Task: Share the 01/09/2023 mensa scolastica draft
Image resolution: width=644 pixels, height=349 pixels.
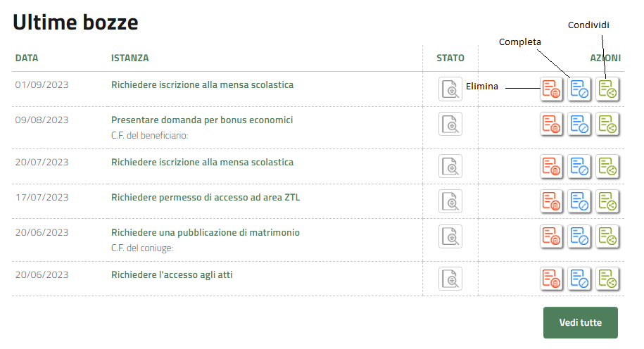Action: (607, 89)
